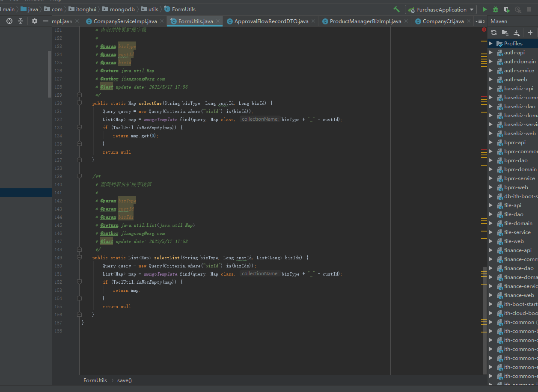This screenshot has width=538, height=392.
Task: Close the ProductManagerBizImpl.java tab
Action: click(x=407, y=21)
